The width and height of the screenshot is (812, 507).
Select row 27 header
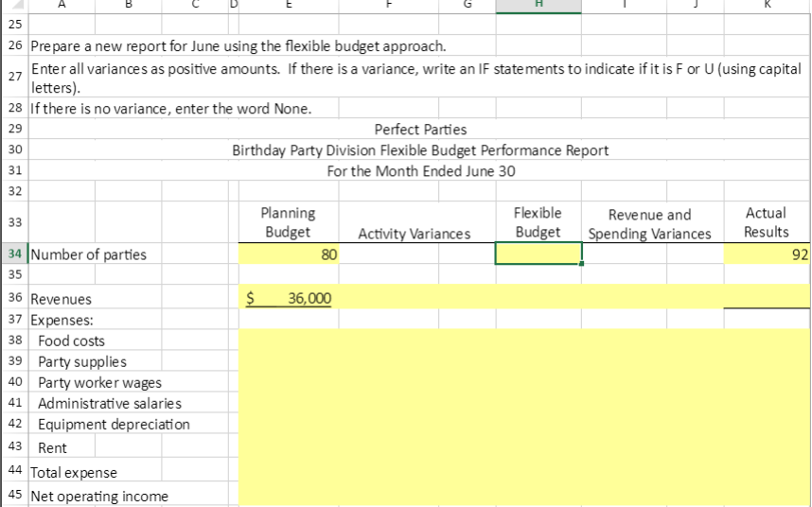pyautogui.click(x=14, y=77)
